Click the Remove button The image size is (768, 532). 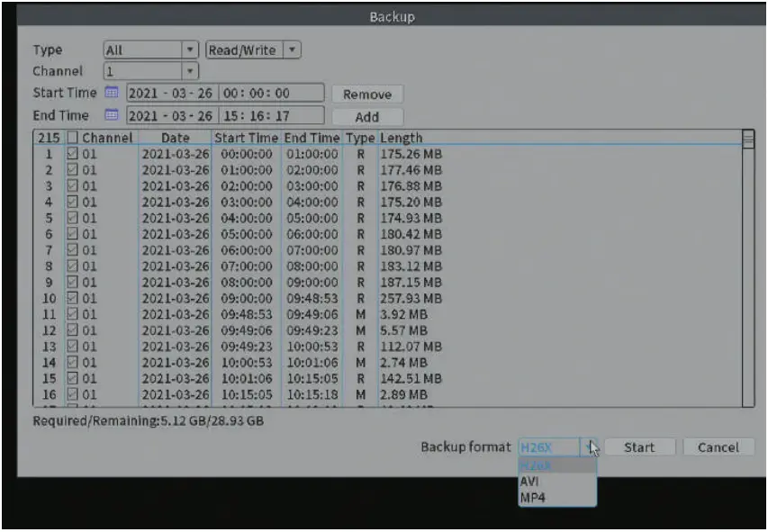[x=367, y=94]
